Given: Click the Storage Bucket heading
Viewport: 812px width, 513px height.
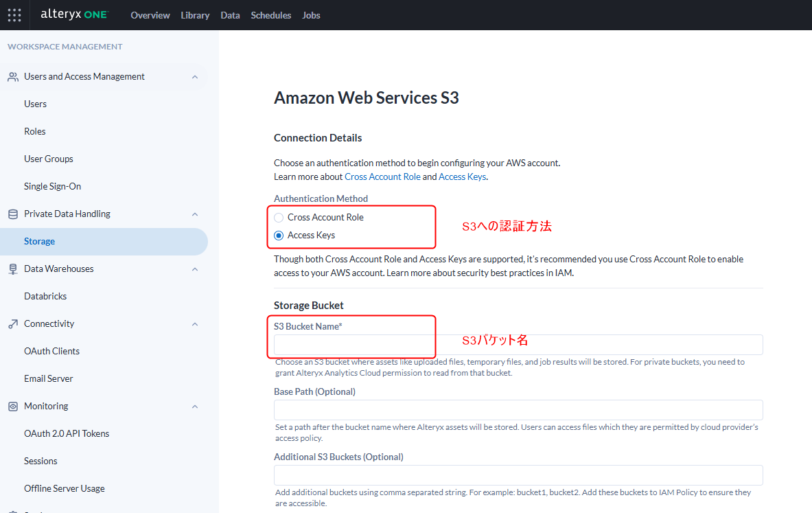Looking at the screenshot, I should [309, 306].
